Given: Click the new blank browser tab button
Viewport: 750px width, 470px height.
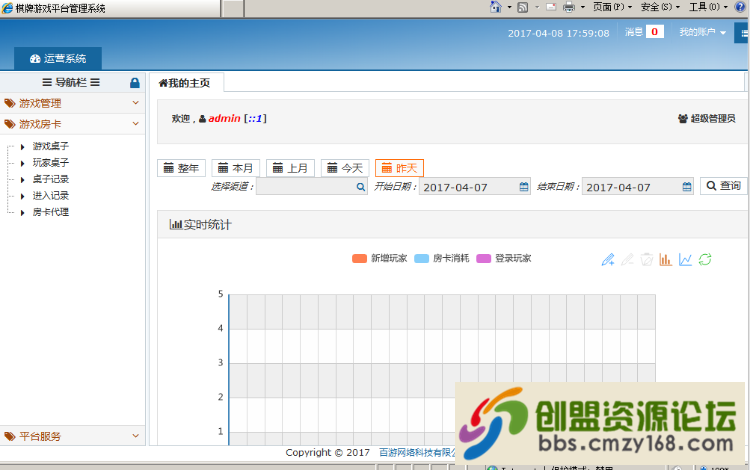Looking at the screenshot, I should pos(233,9).
